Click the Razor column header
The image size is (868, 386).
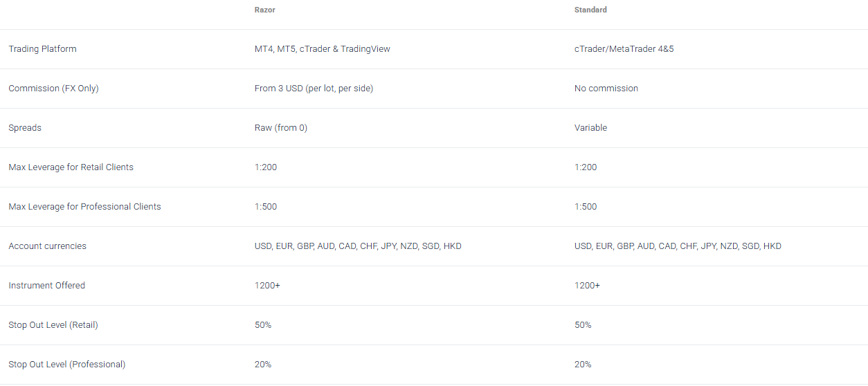[264, 10]
